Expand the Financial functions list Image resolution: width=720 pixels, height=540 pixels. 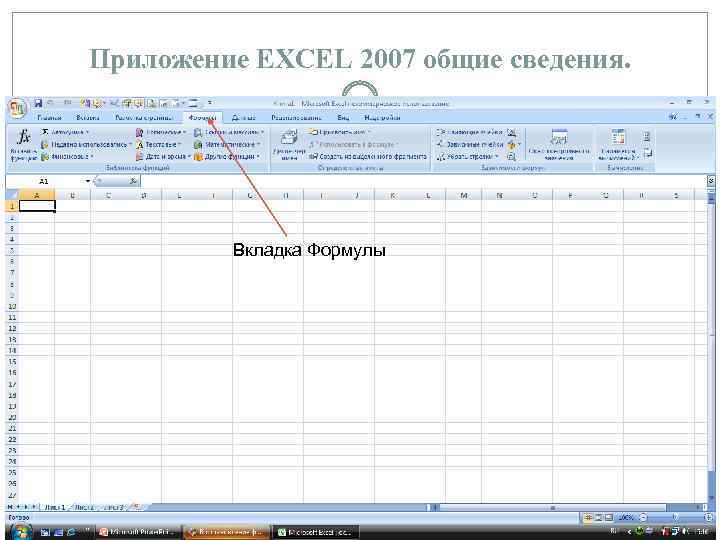tap(68, 157)
